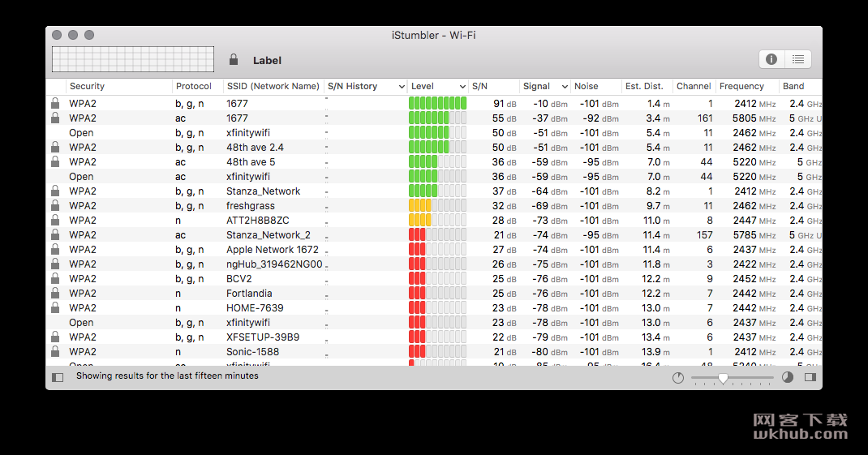Click the lock icon on the freshgrass row
The image size is (868, 455).
[55, 205]
